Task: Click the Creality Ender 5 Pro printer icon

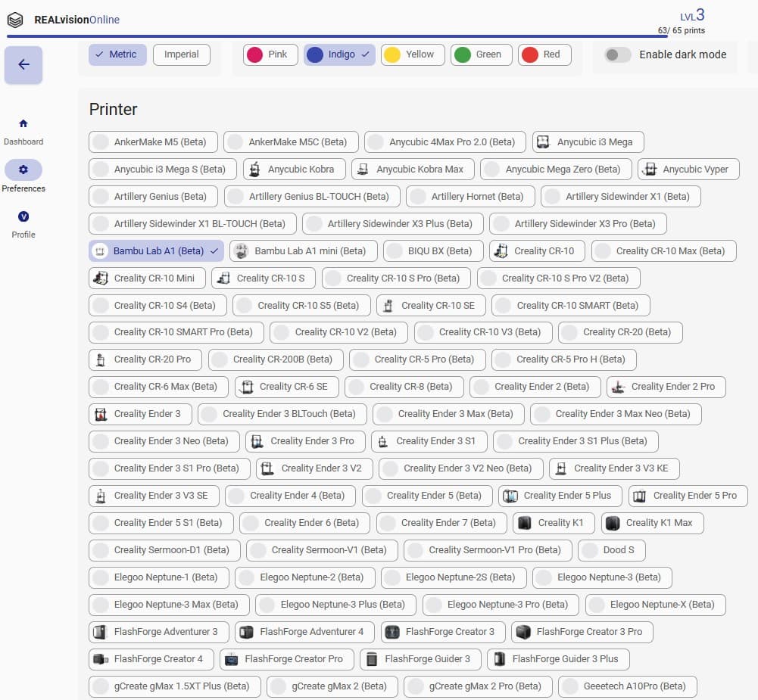Action: [x=640, y=496]
